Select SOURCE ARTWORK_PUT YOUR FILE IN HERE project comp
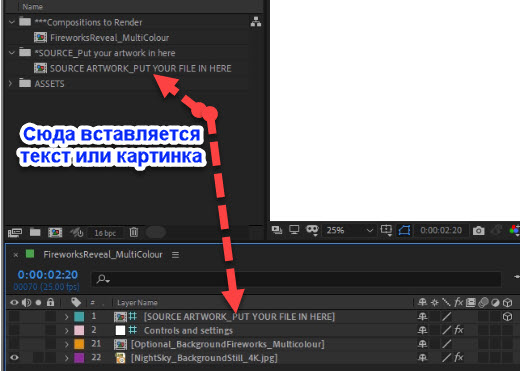This screenshot has width=520, height=371. tap(140, 68)
